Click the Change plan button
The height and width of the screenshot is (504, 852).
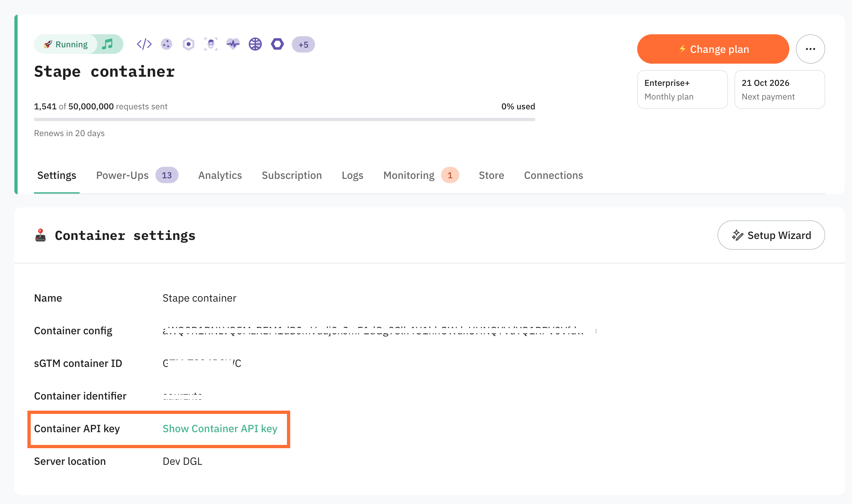pyautogui.click(x=713, y=49)
